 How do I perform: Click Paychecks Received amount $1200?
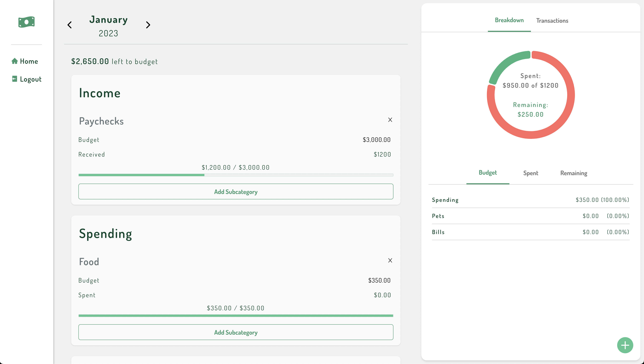pos(382,154)
